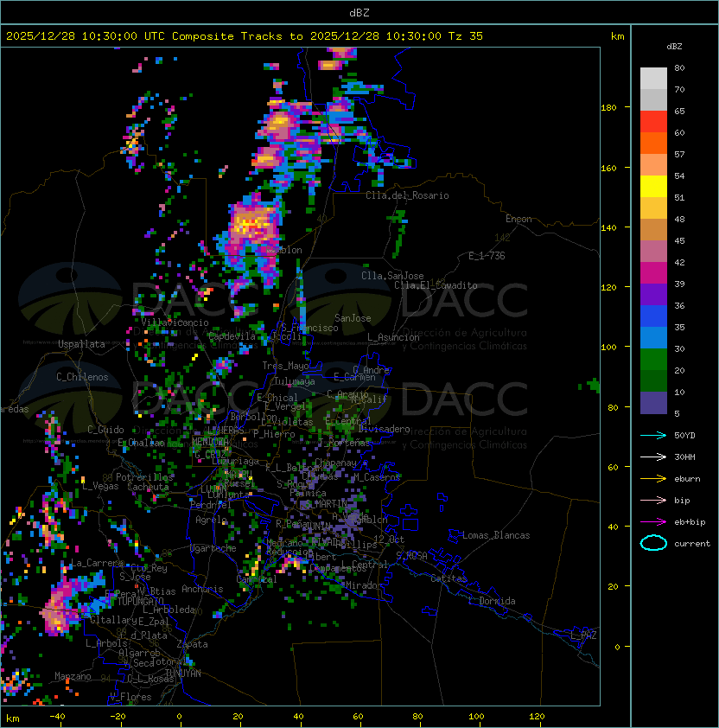Click the 'current' legend label
The image size is (719, 728).
692,544
